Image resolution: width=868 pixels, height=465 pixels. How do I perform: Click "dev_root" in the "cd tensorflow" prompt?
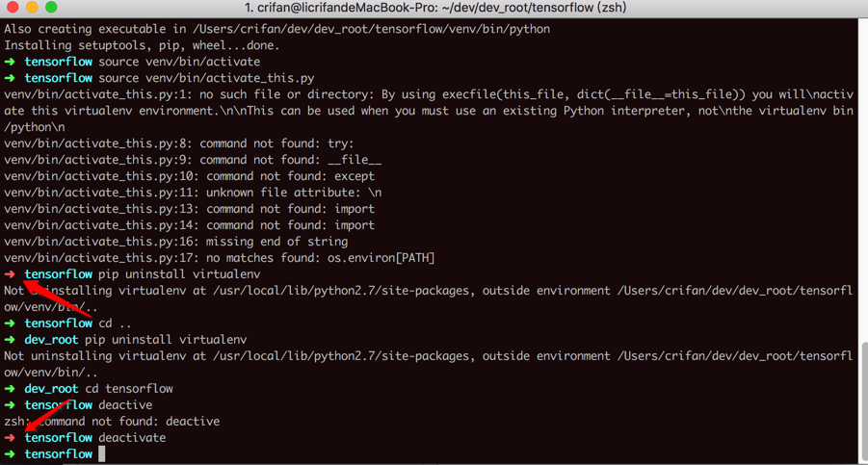tap(51, 389)
